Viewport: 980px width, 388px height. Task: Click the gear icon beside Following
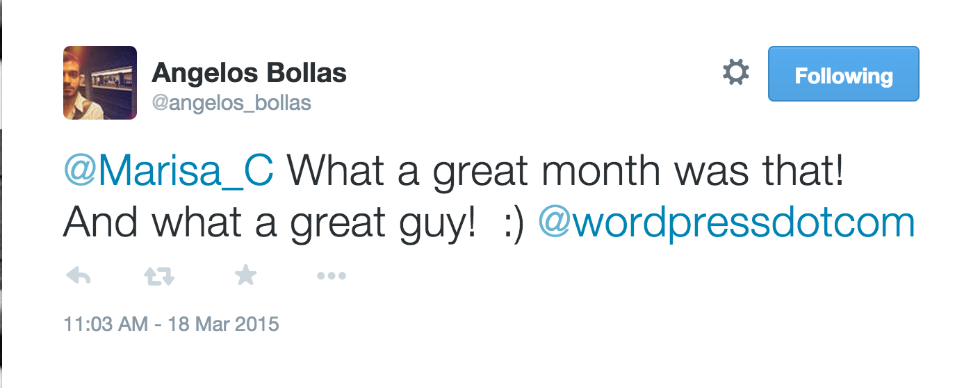735,73
